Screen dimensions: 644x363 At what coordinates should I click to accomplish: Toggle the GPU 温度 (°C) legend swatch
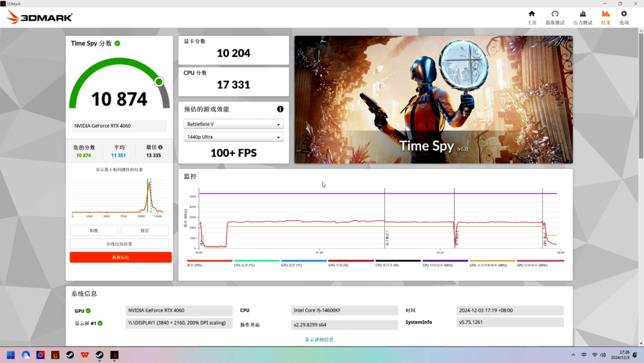click(304, 261)
